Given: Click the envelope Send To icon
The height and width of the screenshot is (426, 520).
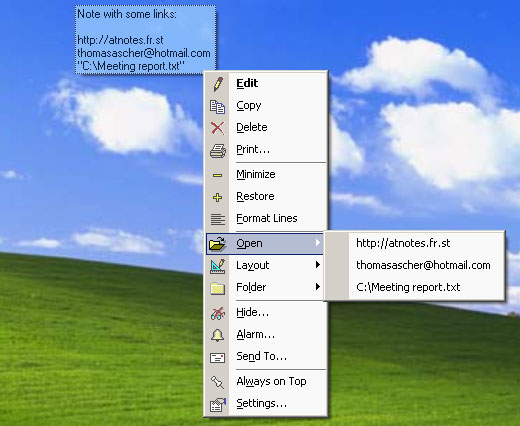Looking at the screenshot, I should coord(218,358).
